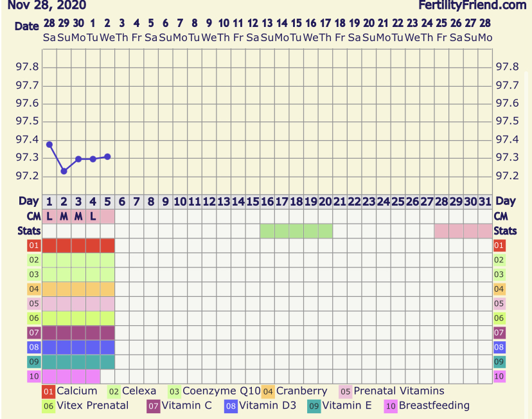Click the 02 Celexa legend swatch
The image size is (532, 419).
pyautogui.click(x=114, y=391)
